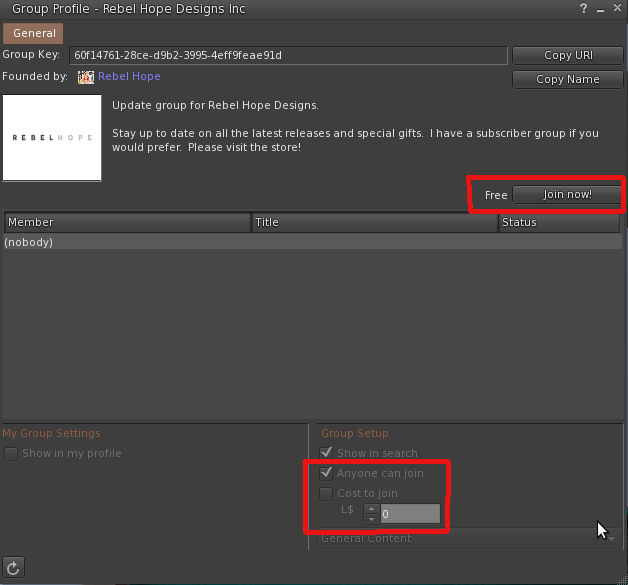Open Rebel Hope founder profile link
The width and height of the screenshot is (628, 585).
[129, 76]
